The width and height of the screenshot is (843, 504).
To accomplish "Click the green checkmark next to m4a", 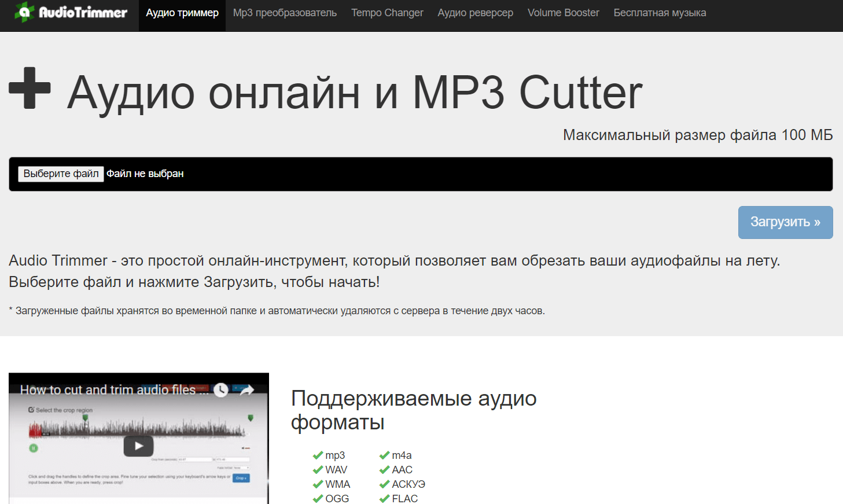I will tap(384, 455).
